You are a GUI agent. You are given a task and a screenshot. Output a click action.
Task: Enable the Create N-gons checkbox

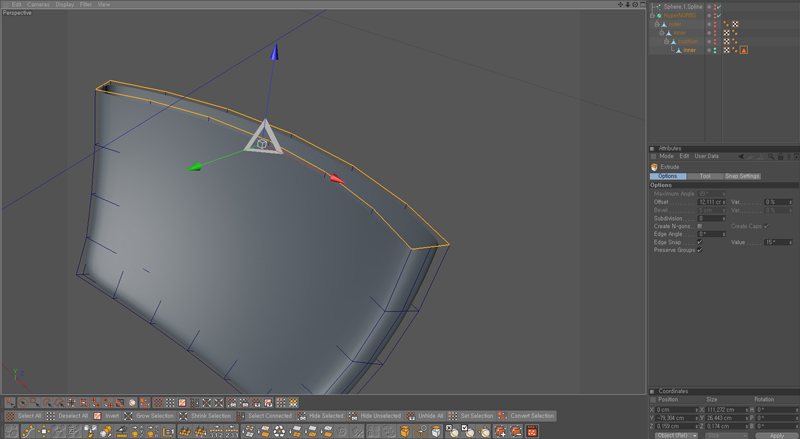pos(699,226)
